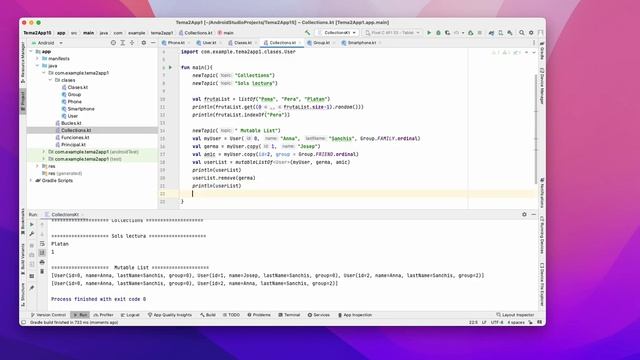
Task: Click Apply Changes icon next to debug
Action: [448, 33]
